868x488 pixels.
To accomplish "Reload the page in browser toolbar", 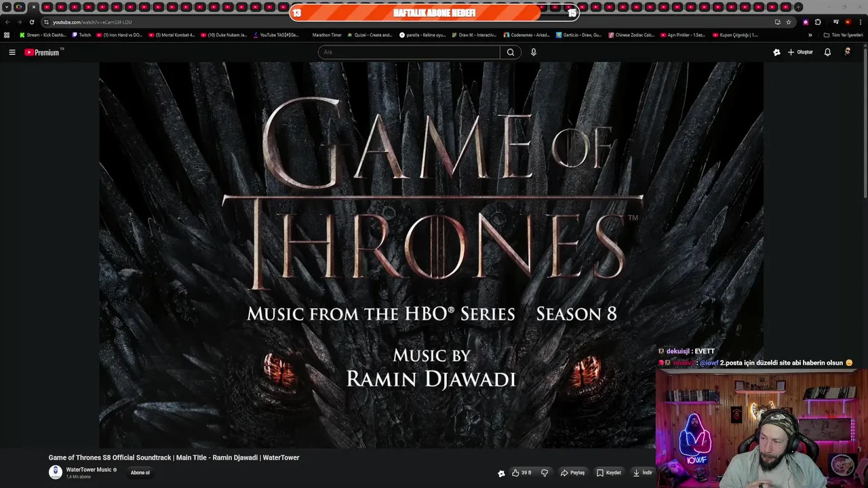I will pyautogui.click(x=31, y=22).
